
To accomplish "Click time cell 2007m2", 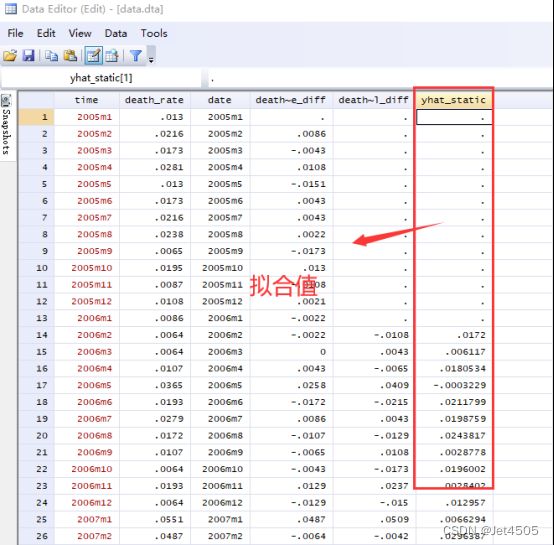I will pos(87,536).
